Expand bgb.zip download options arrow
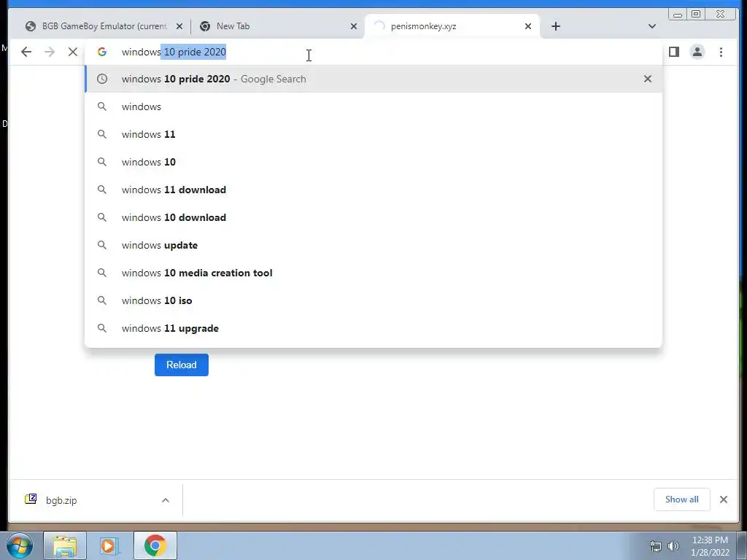Screen dimensions: 747x560 [166, 500]
